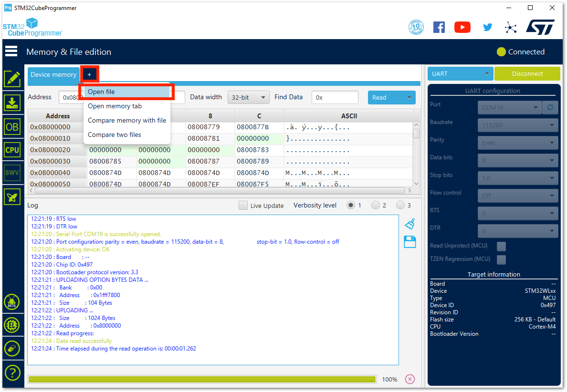Open the Baudrate 115200 dropdown

517,125
